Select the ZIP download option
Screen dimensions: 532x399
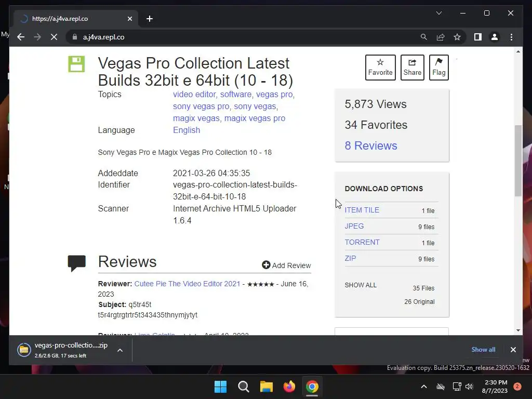click(x=350, y=258)
